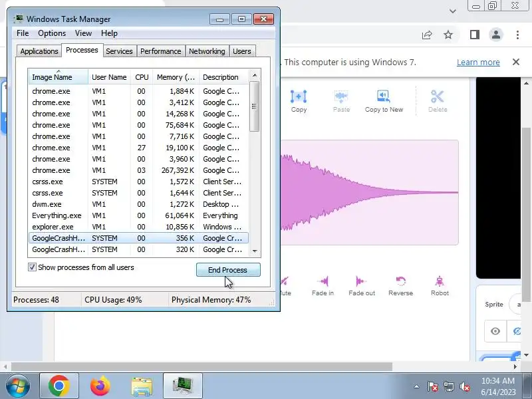Viewport: 532px width, 399px height.
Task: Click the Chrome share page icon
Action: [x=427, y=35]
